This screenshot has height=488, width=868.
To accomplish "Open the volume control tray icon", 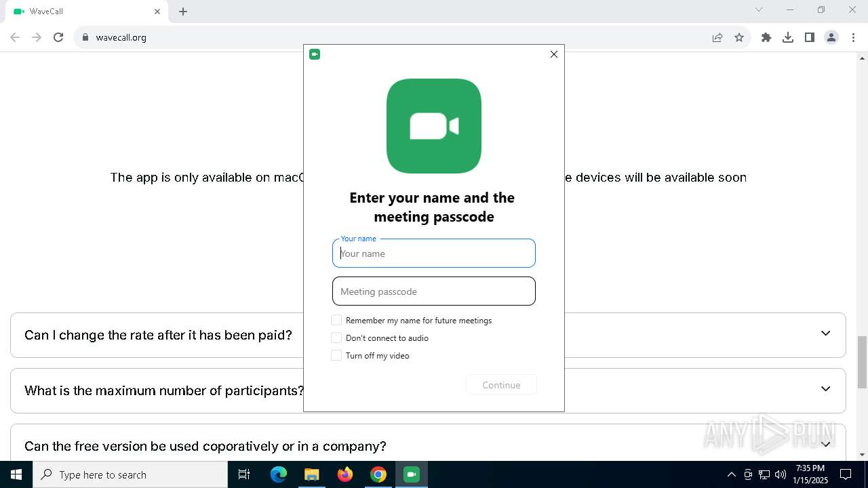I will coord(781,474).
